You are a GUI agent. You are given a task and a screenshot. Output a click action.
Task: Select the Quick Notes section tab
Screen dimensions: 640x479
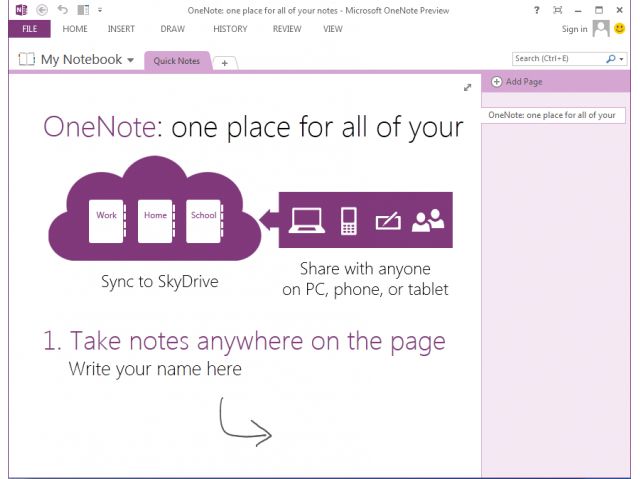click(x=176, y=62)
